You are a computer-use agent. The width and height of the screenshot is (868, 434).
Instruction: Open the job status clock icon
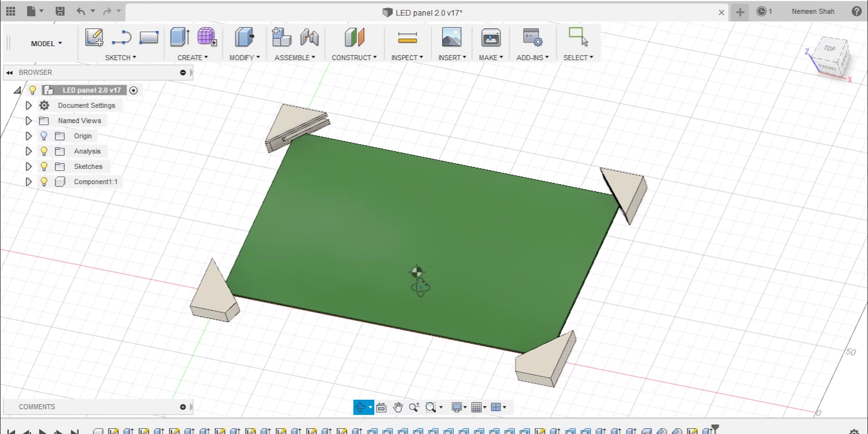coord(762,11)
